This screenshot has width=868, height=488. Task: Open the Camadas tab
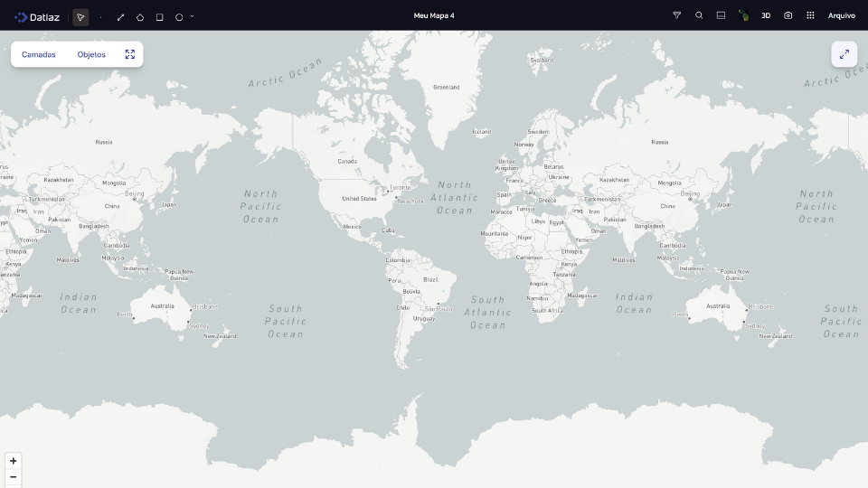[x=39, y=54]
